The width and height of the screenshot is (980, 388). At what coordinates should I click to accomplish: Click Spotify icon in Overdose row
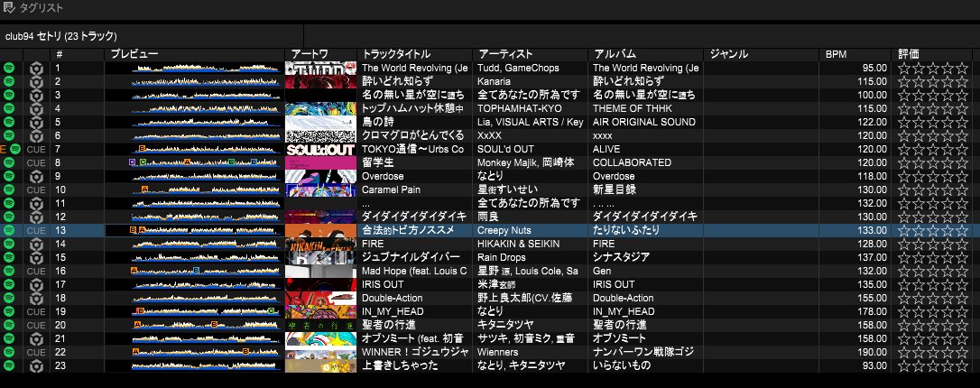click(x=9, y=176)
